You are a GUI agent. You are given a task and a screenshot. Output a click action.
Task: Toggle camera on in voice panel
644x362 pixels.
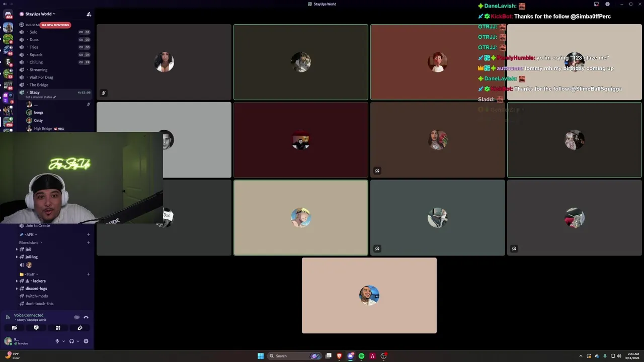14,328
